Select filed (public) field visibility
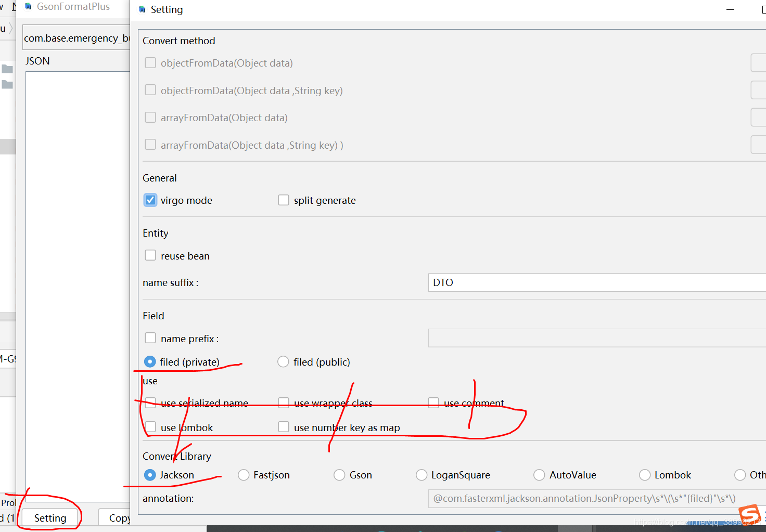Viewport: 766px width, 532px height. (x=283, y=361)
